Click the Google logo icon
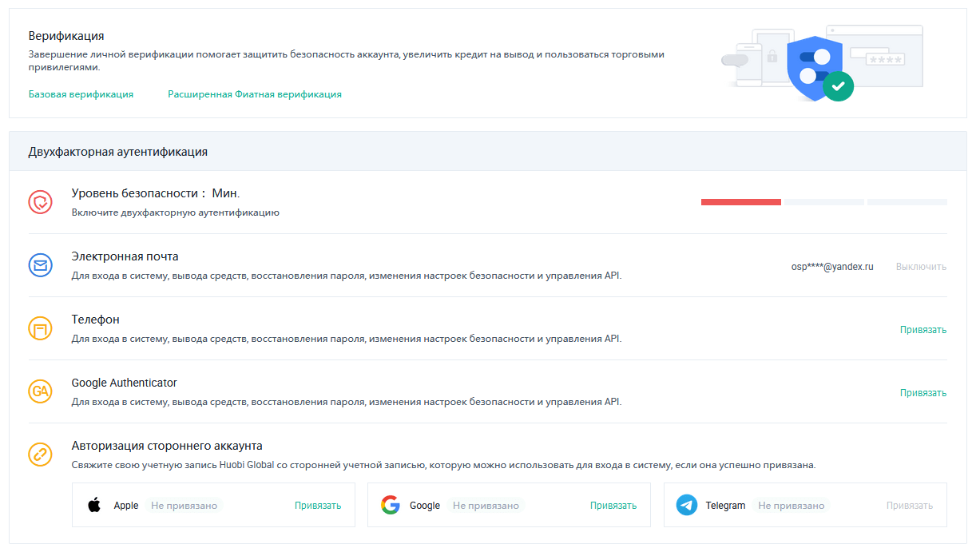 390,505
